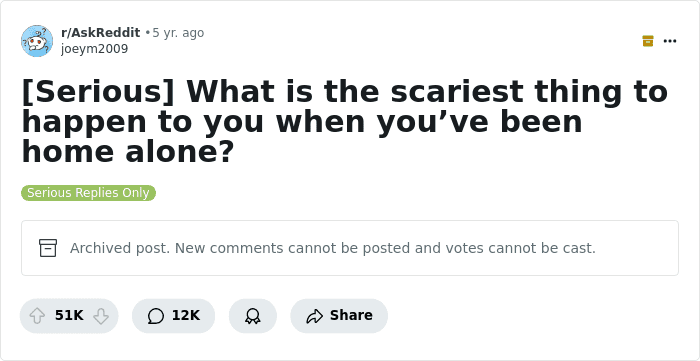Image resolution: width=700 pixels, height=361 pixels.
Task: Click the Share button label
Action: coord(351,315)
